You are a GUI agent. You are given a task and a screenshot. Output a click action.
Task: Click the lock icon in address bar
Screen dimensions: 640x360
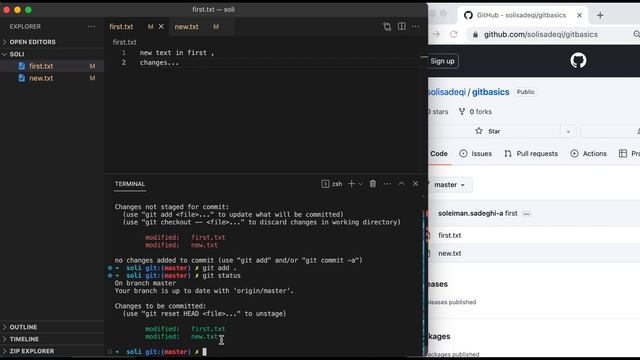[475, 35]
